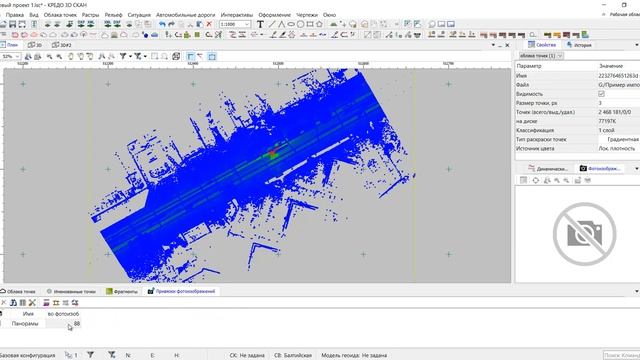640x360 pixels.
Task: Open the Свойства panel tab
Action: [542, 44]
